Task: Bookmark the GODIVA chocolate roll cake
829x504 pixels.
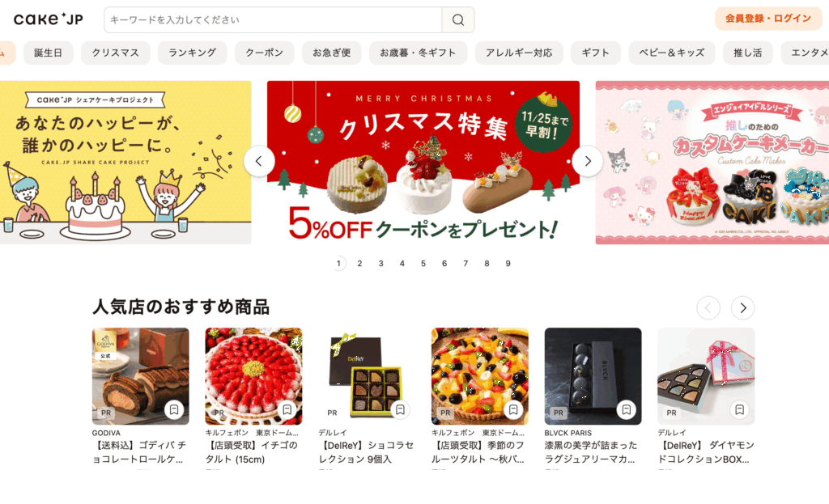Action: tap(174, 409)
